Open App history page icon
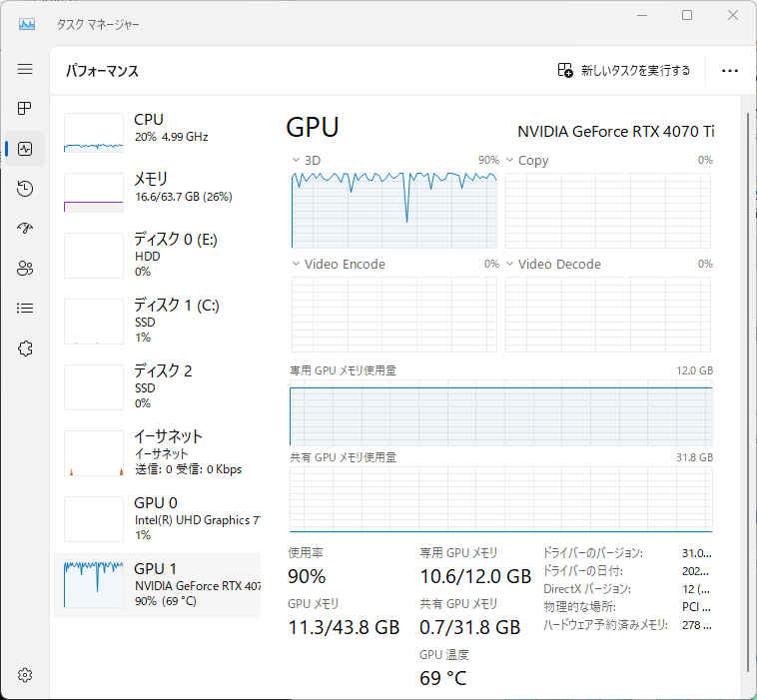The height and width of the screenshot is (700, 757). tap(25, 189)
